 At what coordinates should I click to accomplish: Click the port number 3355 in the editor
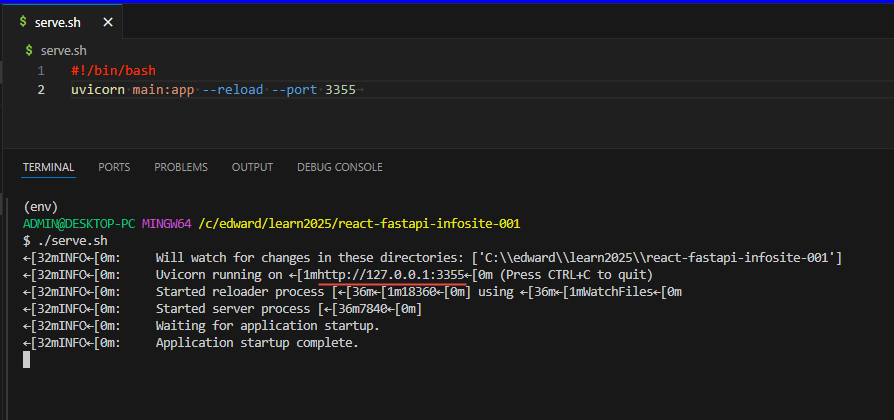tap(340, 90)
